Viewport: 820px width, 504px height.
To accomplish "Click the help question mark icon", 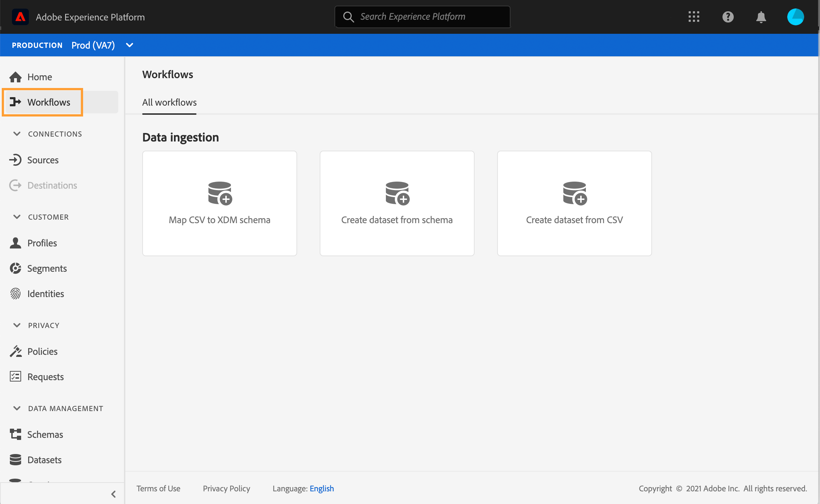I will point(728,17).
